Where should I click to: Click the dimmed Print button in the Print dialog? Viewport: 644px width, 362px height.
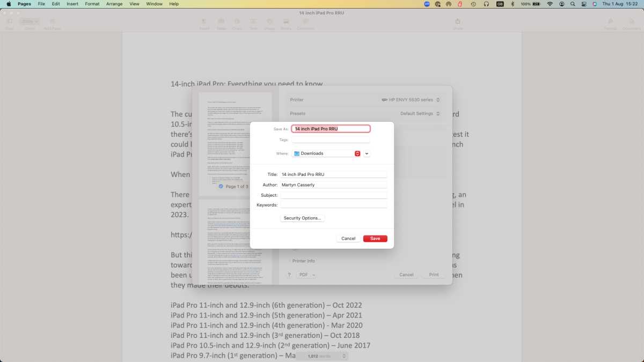pos(434,275)
